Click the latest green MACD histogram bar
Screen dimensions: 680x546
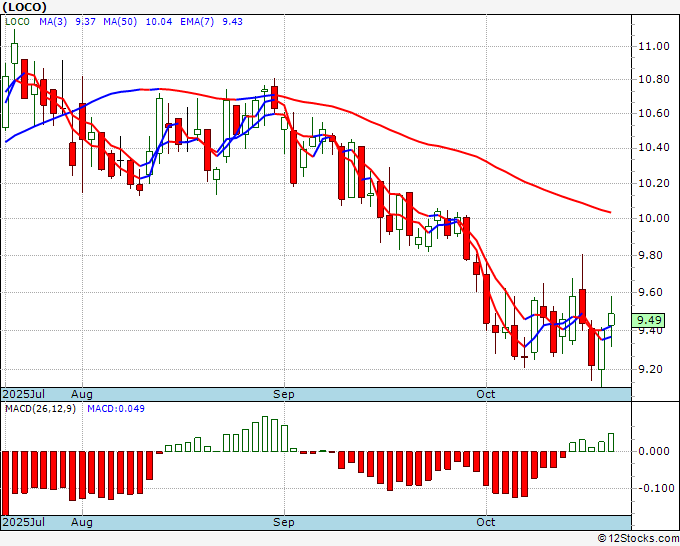pos(611,442)
